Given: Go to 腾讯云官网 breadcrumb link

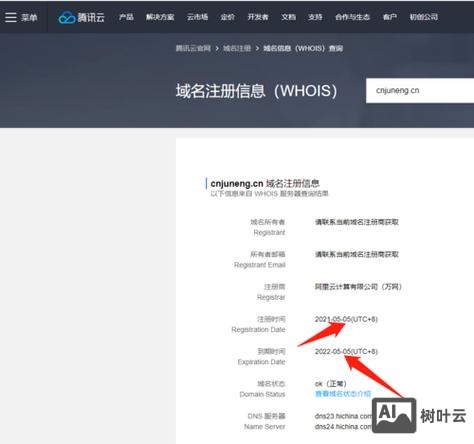Looking at the screenshot, I should click(x=193, y=48).
